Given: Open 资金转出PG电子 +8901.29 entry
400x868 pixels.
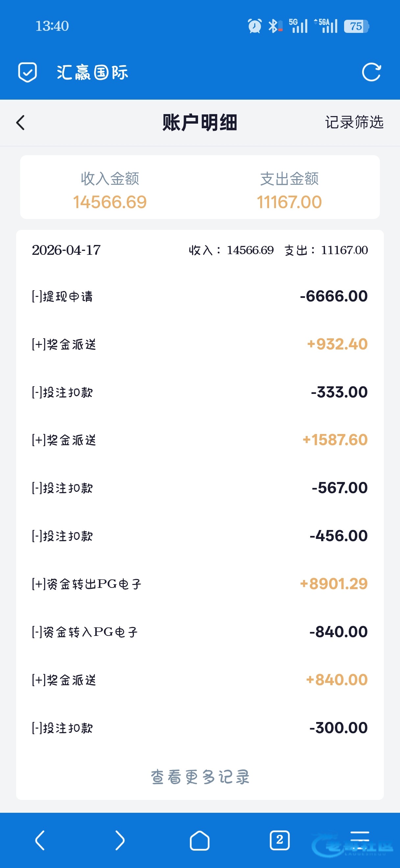Looking at the screenshot, I should pos(200,584).
